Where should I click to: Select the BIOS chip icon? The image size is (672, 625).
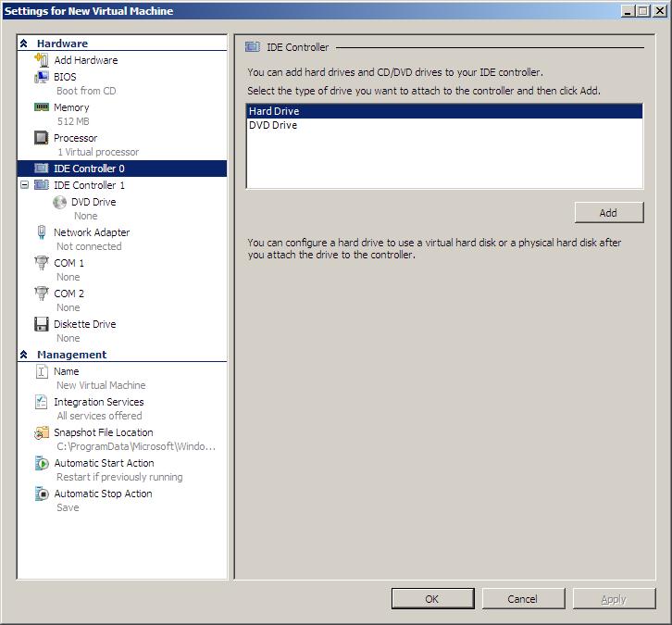pos(41,77)
